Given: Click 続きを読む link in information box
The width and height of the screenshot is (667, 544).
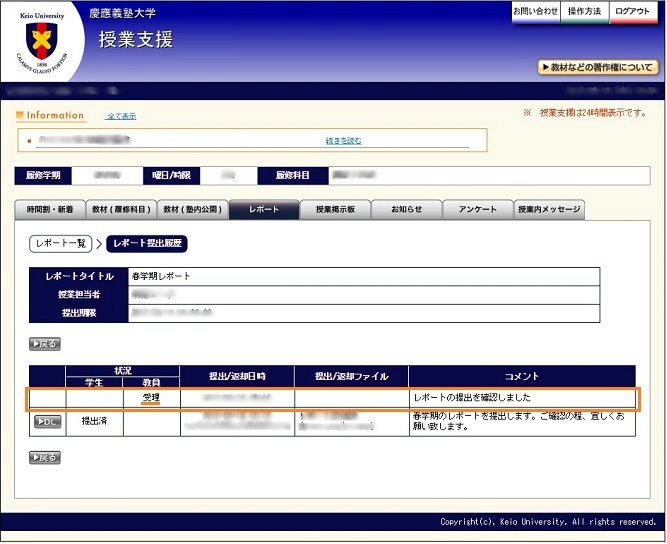Looking at the screenshot, I should pyautogui.click(x=343, y=141).
